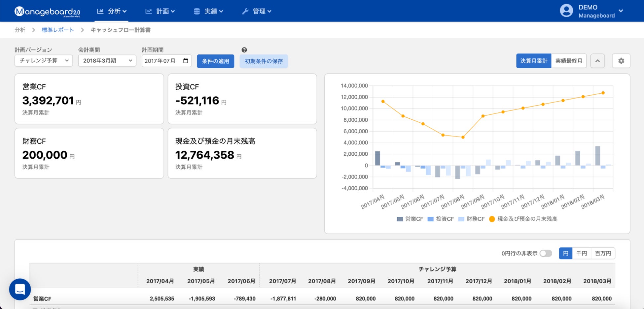644x309 pixels.
Task: Switch units to 百万円
Action: (x=603, y=253)
